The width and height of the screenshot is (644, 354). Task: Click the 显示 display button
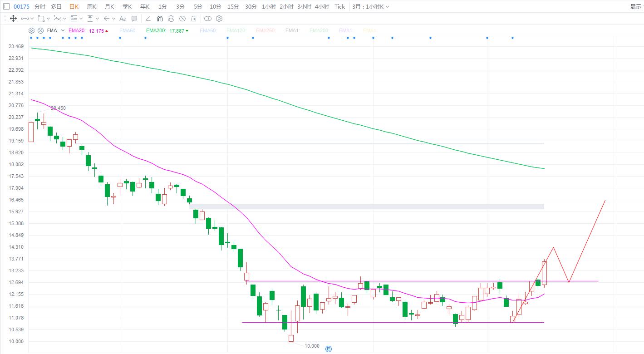pos(635,6)
